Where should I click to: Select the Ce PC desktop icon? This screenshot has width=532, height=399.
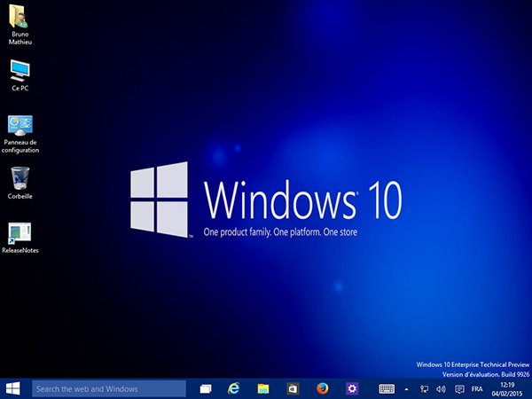(20, 69)
